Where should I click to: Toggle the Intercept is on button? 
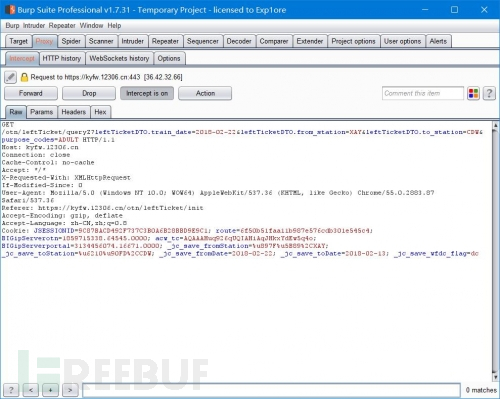147,93
